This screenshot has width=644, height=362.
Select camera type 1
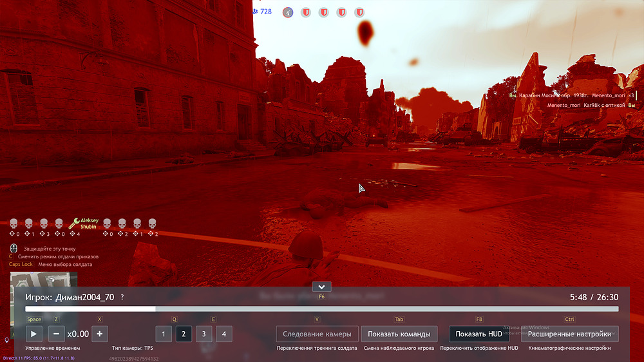[164, 334]
